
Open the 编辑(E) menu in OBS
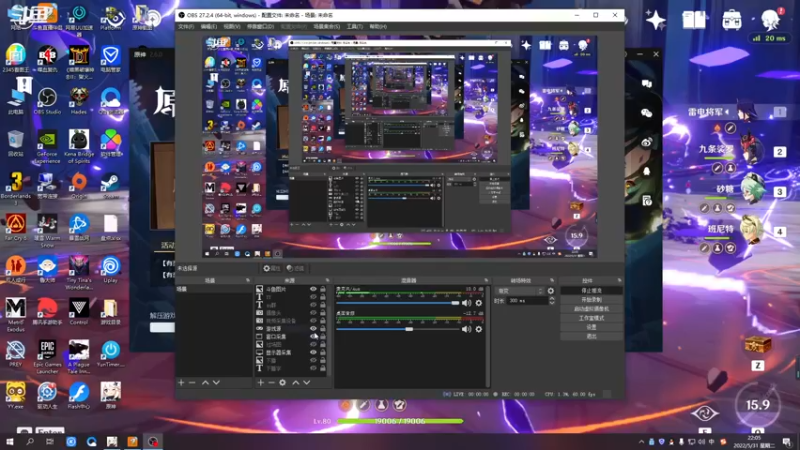point(209,27)
